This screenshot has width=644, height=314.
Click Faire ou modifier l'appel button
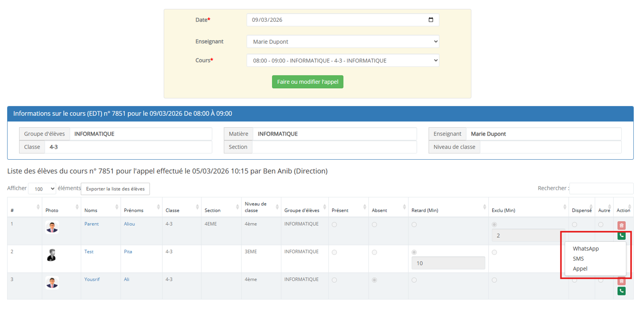[308, 82]
